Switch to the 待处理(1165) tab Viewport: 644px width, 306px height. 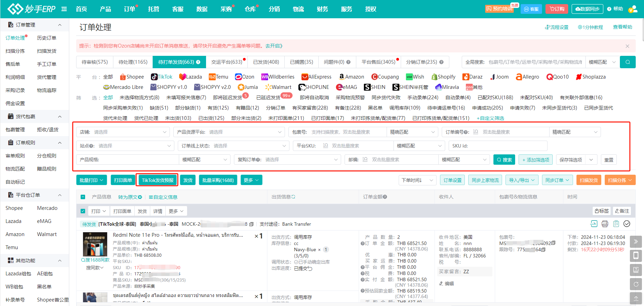click(133, 62)
